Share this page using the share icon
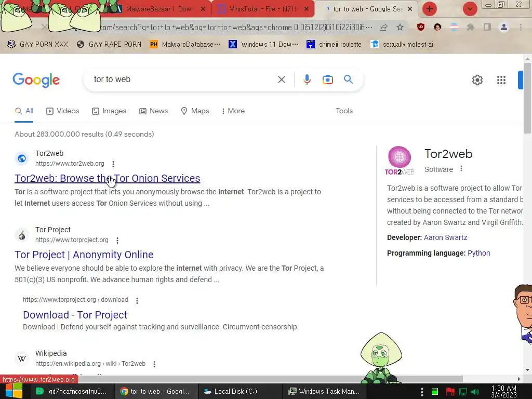 pyautogui.click(x=383, y=27)
